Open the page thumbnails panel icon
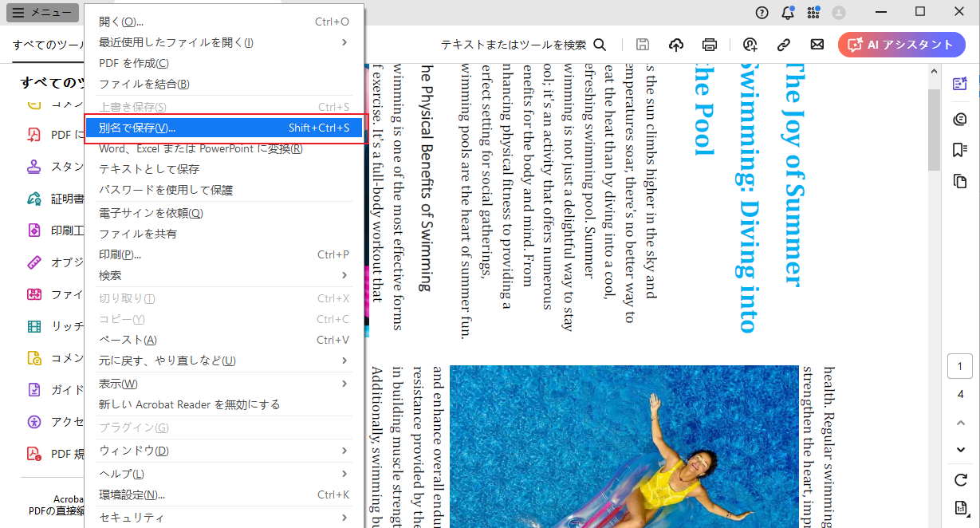Viewport: 980px width, 528px height. pos(960,182)
